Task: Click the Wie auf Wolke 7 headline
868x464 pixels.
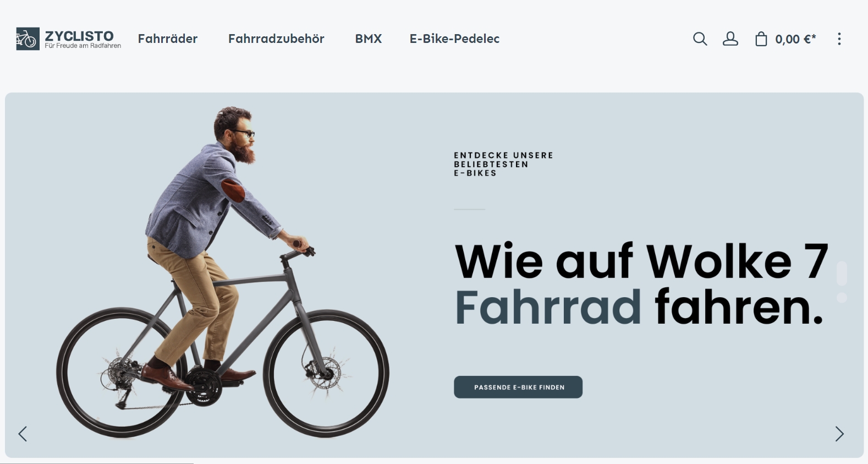Action: 641,260
